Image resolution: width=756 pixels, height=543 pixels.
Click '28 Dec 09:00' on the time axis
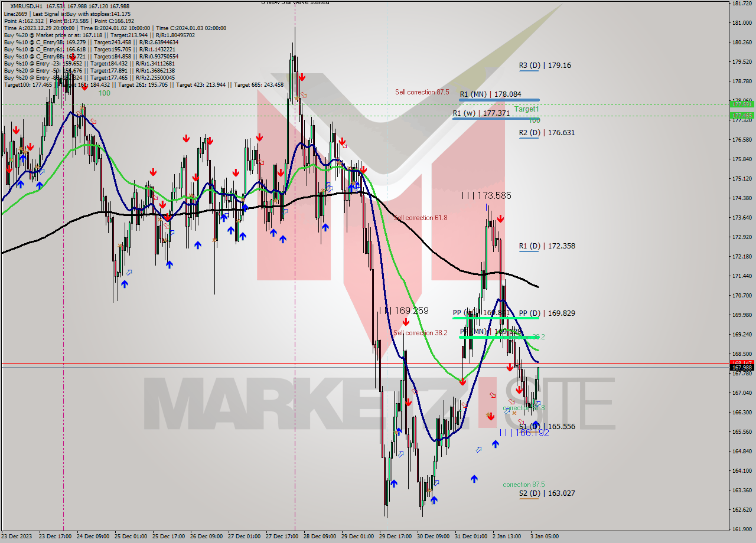320,537
